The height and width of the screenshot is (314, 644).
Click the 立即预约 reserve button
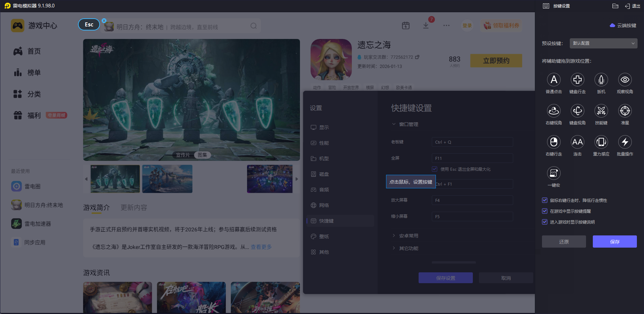(x=496, y=61)
